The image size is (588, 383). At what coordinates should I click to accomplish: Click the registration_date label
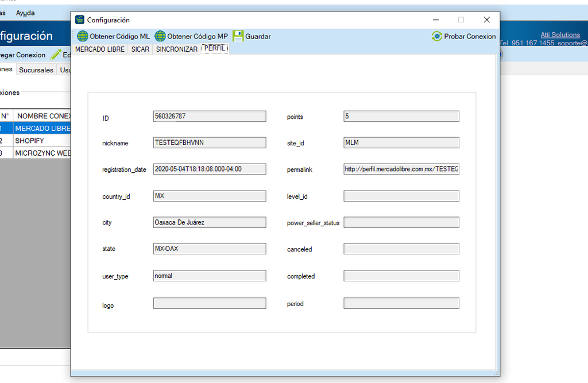pyautogui.click(x=124, y=169)
